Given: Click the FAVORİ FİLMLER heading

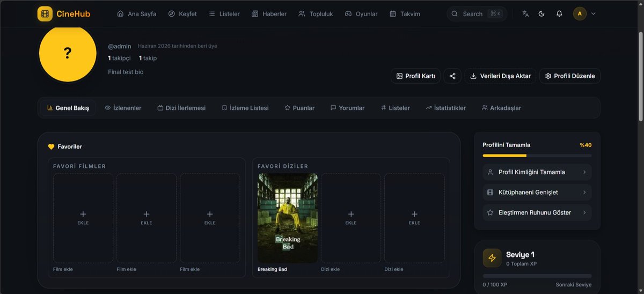Looking at the screenshot, I should click(x=79, y=166).
